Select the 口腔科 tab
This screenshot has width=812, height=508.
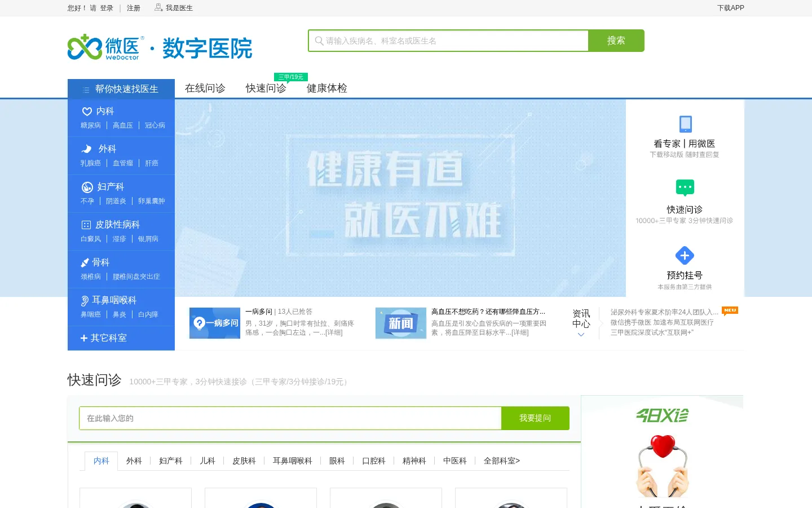[x=374, y=461]
